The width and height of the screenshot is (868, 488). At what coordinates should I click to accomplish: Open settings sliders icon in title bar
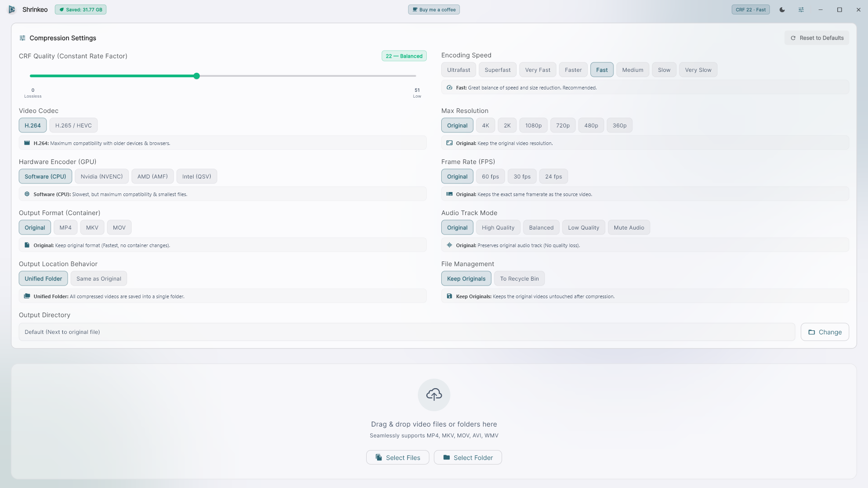[x=801, y=9]
